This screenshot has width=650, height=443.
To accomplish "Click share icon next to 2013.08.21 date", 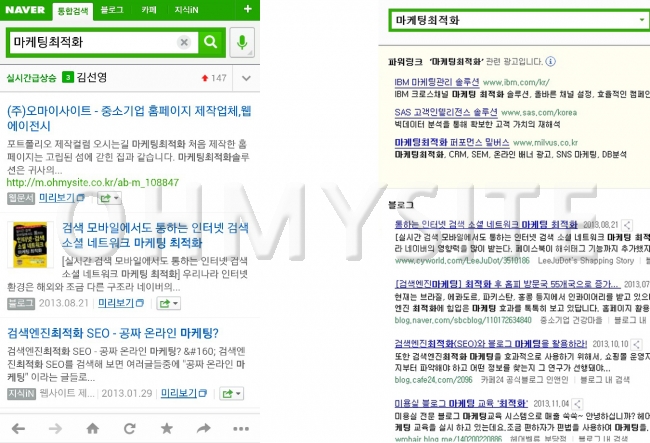I will (x=627, y=225).
